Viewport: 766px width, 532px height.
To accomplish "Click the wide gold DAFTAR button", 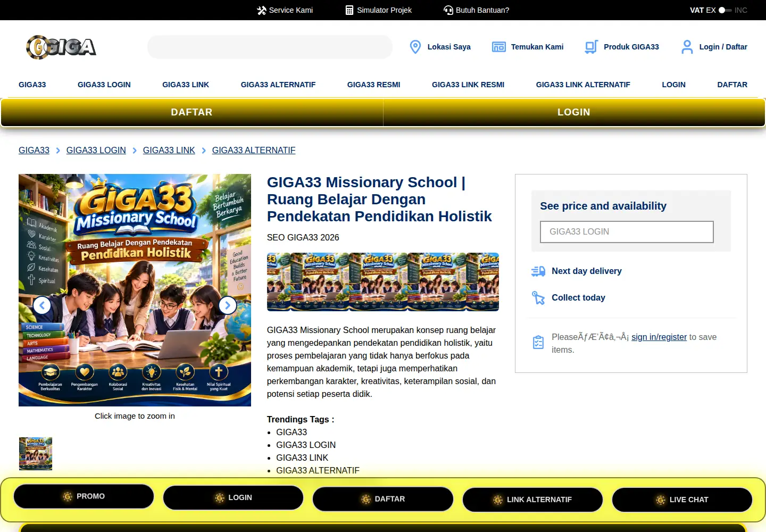I will coord(191,112).
